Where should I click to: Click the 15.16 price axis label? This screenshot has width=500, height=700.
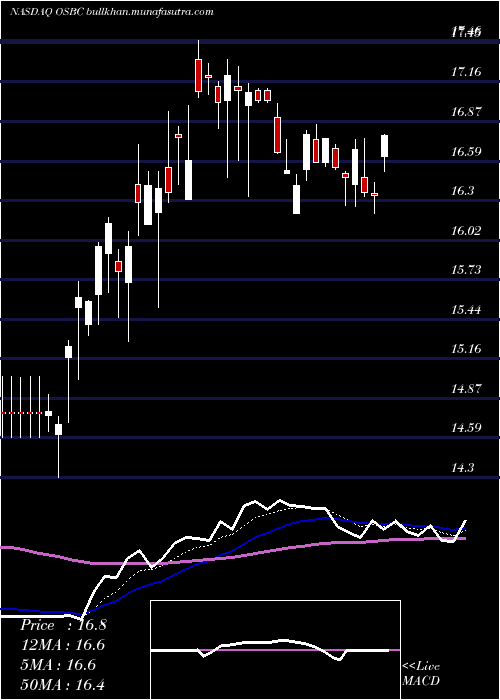click(x=466, y=349)
